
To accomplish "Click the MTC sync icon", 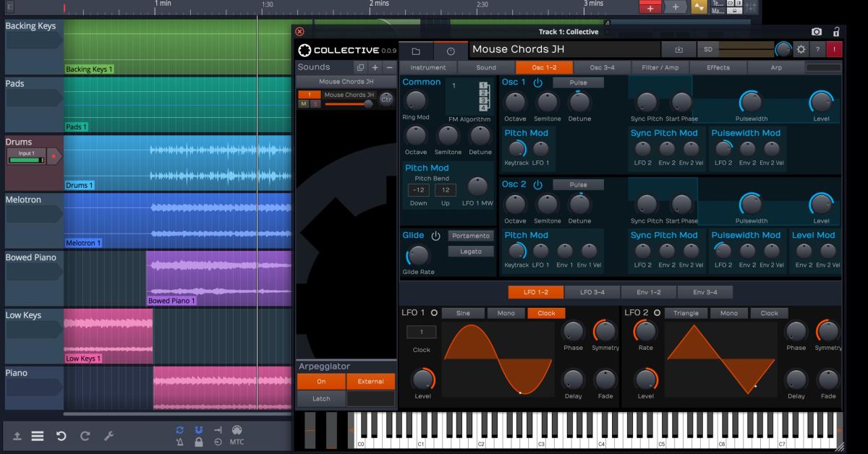I will tap(237, 442).
